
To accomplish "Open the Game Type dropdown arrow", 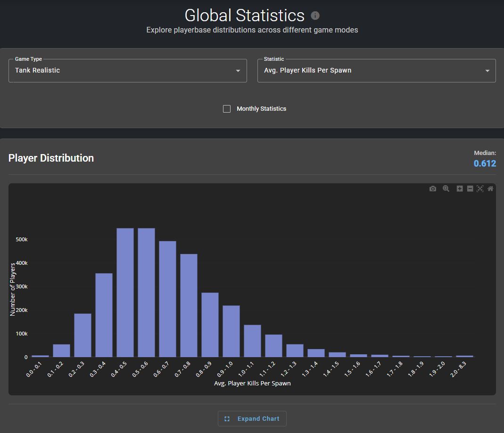I will click(x=238, y=71).
